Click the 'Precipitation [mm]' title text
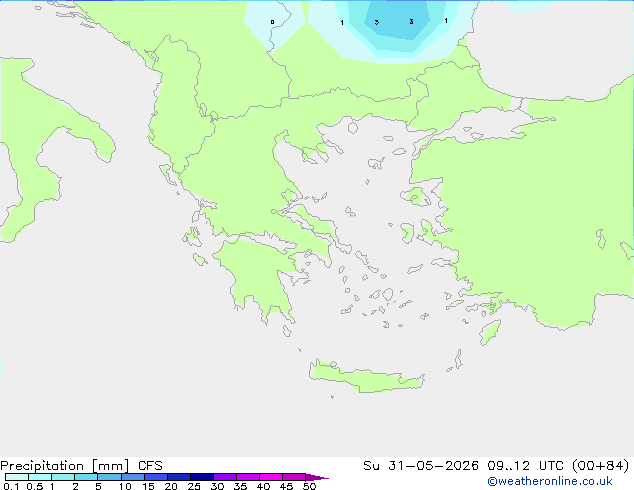Viewport: 634px width, 490px height. point(65,466)
